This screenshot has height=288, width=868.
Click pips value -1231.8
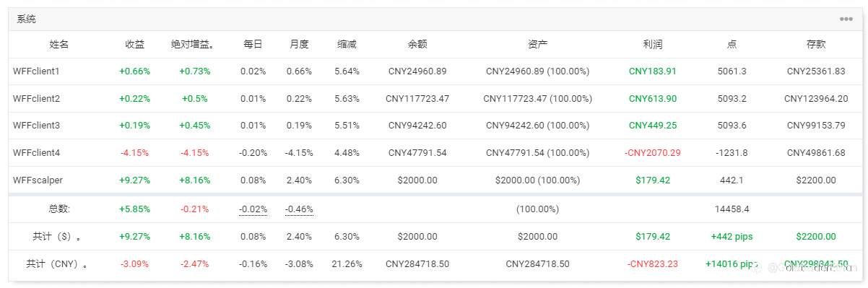click(732, 153)
